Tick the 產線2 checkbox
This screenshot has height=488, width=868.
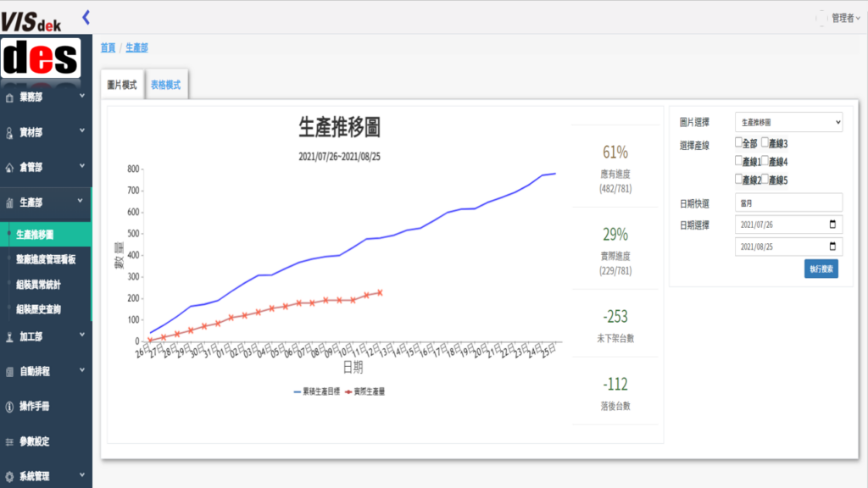[739, 179]
